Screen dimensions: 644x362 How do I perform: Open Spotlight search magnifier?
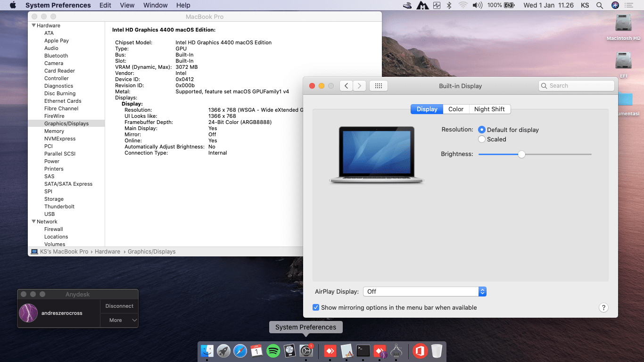(600, 5)
